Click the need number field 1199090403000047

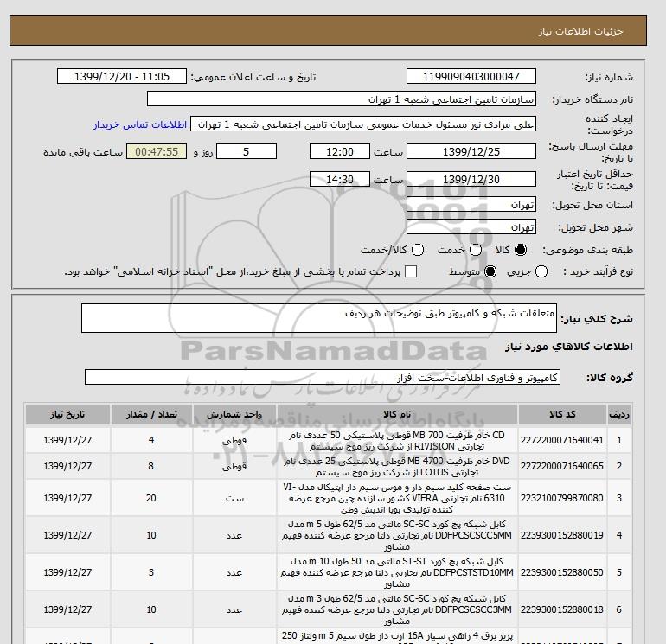(x=471, y=76)
